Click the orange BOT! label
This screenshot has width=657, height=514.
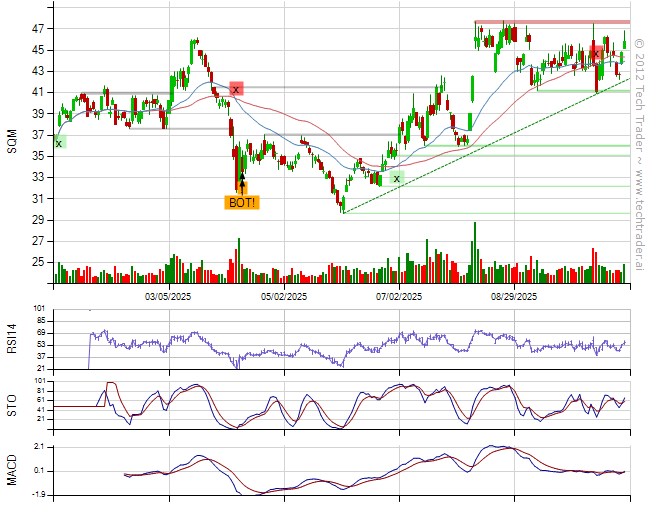point(241,202)
